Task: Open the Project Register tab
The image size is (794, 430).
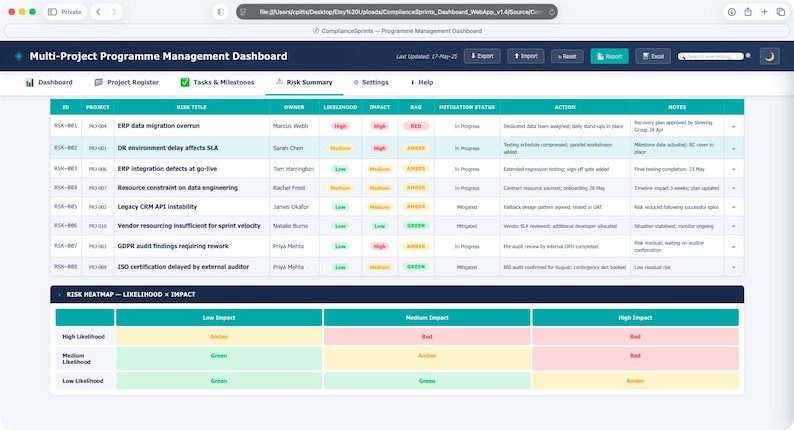Action: coord(127,82)
